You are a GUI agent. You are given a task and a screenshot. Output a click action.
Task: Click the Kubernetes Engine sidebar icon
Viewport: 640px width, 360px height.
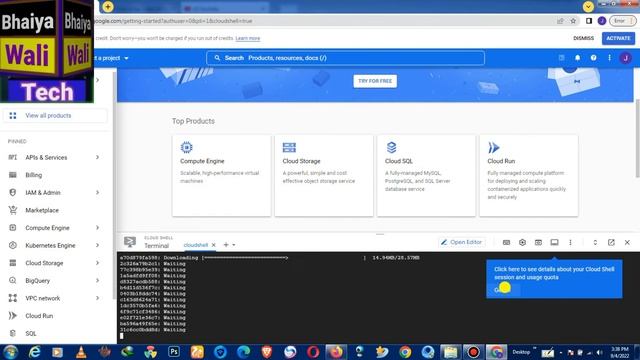(x=13, y=245)
